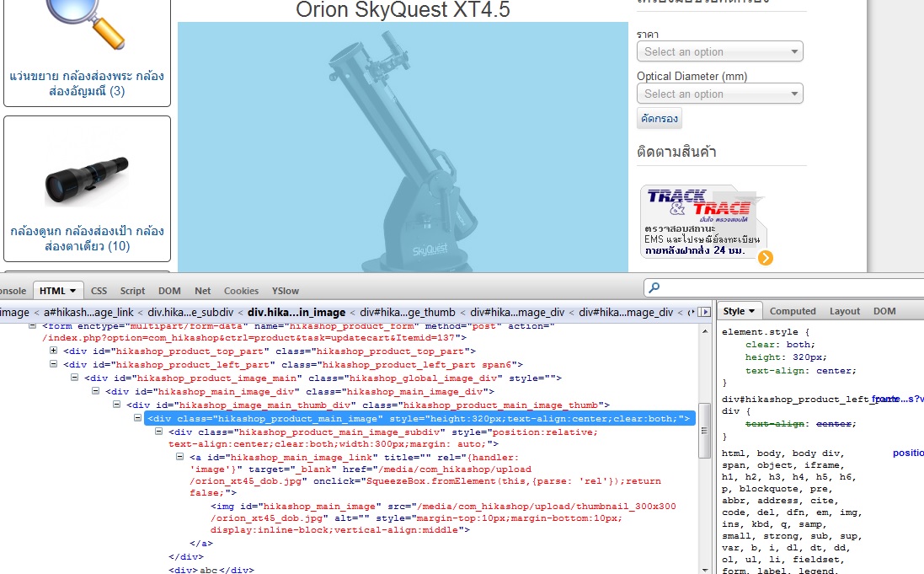924x574 pixels.
Task: Select a#hikash...age_link breadcrumb
Action: tap(88, 312)
